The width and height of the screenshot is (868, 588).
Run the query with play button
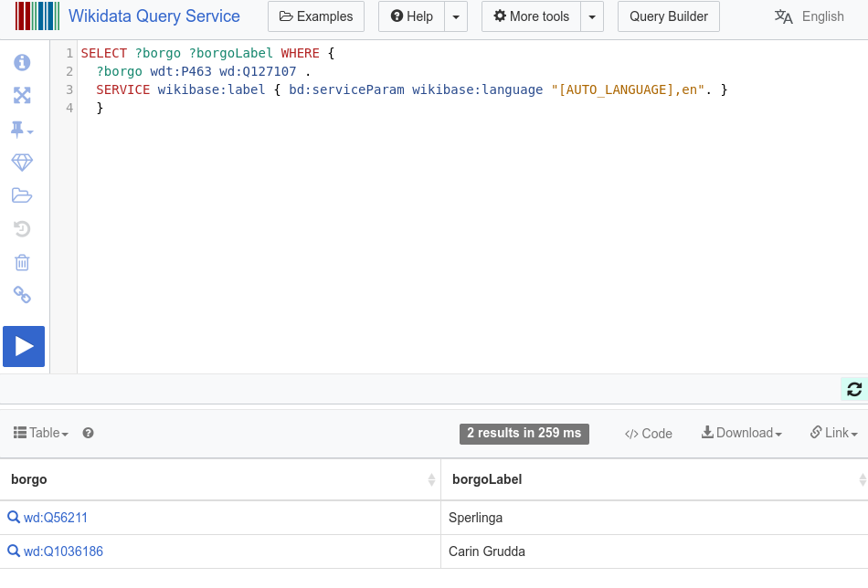24,347
